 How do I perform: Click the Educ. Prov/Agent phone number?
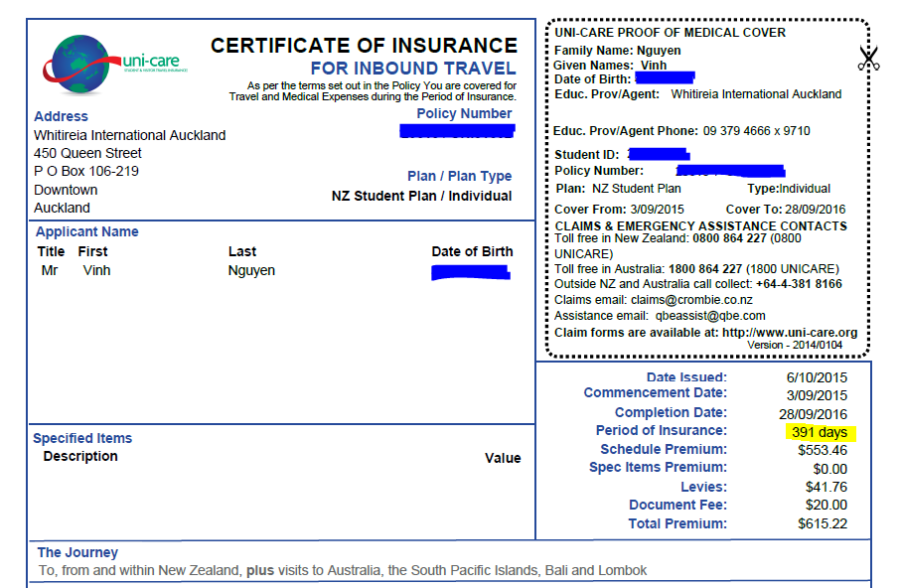756,131
